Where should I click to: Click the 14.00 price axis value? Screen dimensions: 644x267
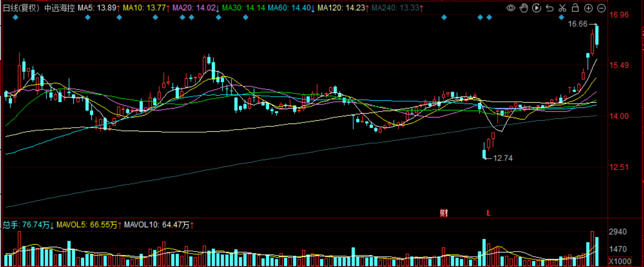619,116
